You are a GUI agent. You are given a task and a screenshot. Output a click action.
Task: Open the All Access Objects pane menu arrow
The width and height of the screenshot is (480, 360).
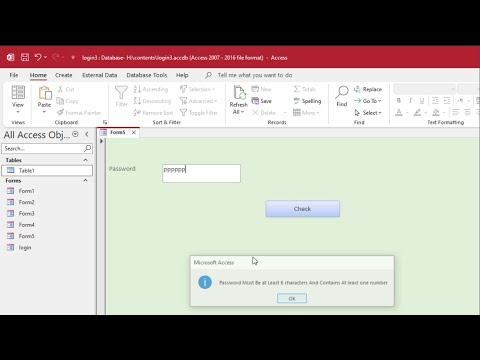click(76, 134)
